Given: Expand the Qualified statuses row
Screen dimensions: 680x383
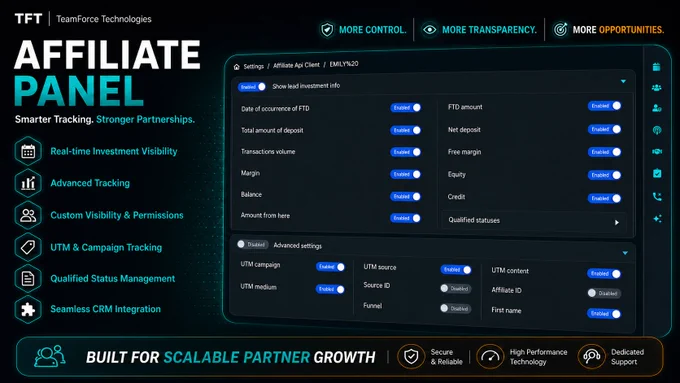Looking at the screenshot, I should pyautogui.click(x=534, y=221).
